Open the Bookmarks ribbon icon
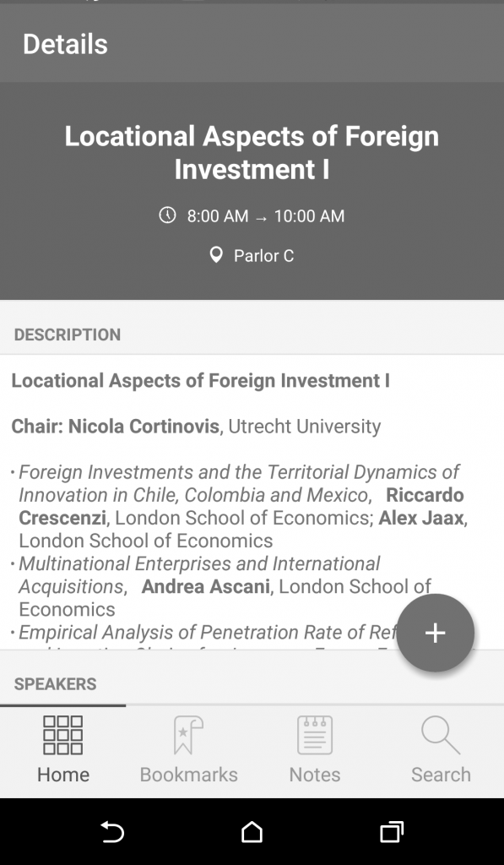This screenshot has width=504, height=865. 188,735
